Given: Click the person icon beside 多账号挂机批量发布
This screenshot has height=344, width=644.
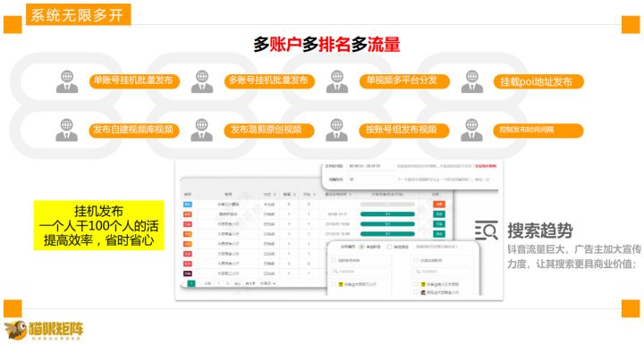Looking at the screenshot, I should 201,81.
